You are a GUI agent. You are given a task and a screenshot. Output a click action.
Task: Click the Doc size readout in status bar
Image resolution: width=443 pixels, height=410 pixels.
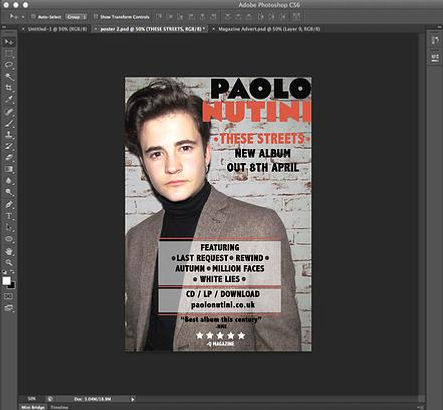pyautogui.click(x=93, y=399)
